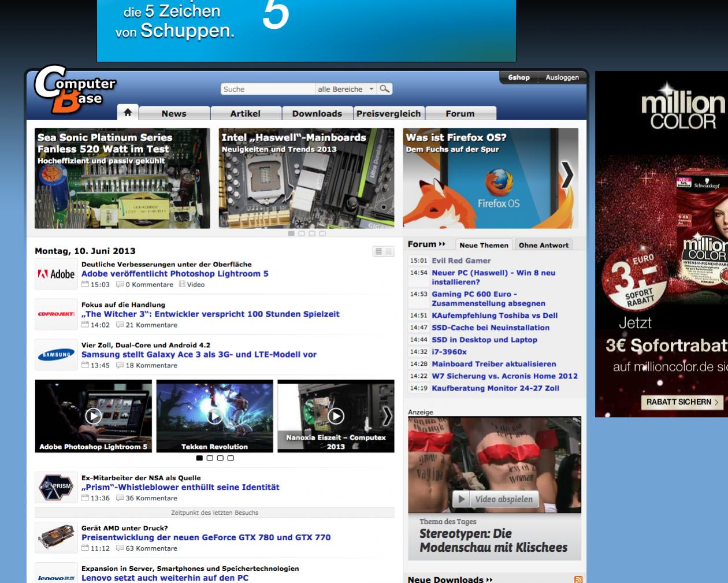
Task: Switch news to detailed list view icon
Action: click(x=378, y=251)
